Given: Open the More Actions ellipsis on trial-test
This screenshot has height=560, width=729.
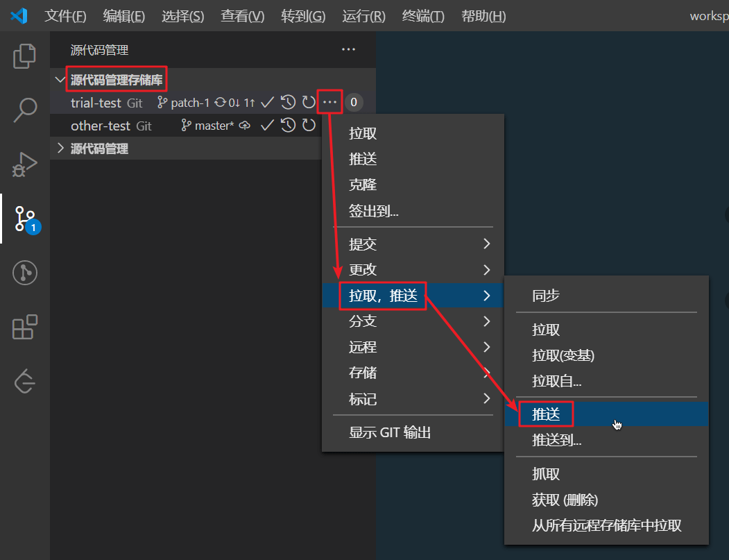Looking at the screenshot, I should [329, 102].
